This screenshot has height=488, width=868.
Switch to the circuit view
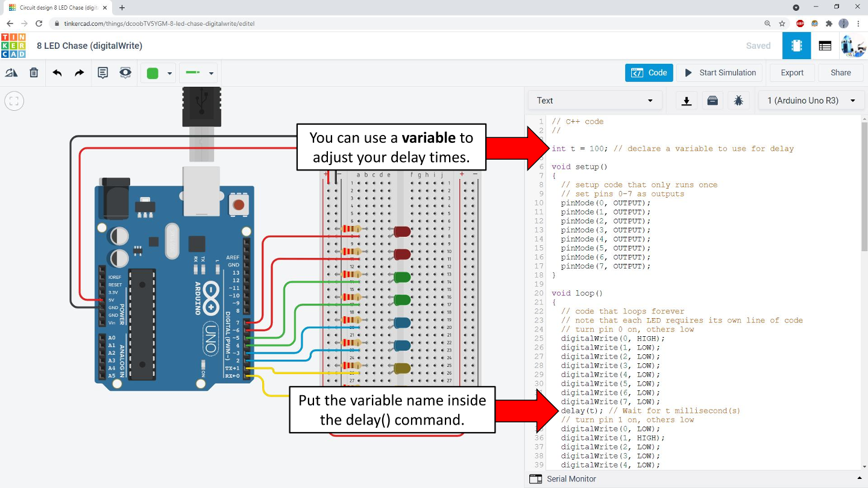(796, 46)
